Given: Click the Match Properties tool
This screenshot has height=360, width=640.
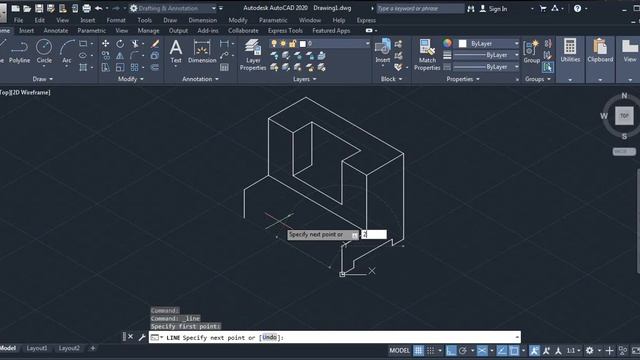Looking at the screenshot, I should [x=427, y=55].
